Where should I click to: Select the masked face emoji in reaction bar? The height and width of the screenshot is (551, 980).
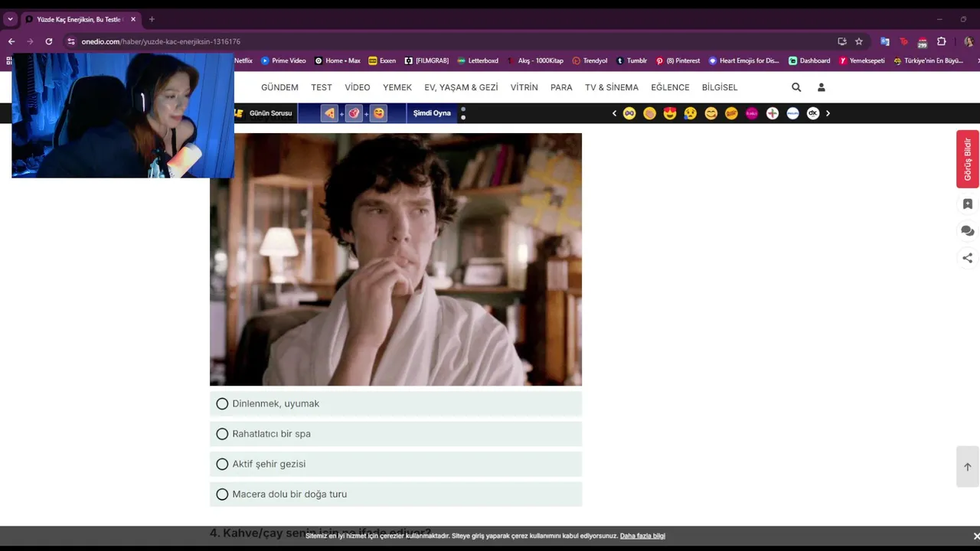pyautogui.click(x=629, y=113)
